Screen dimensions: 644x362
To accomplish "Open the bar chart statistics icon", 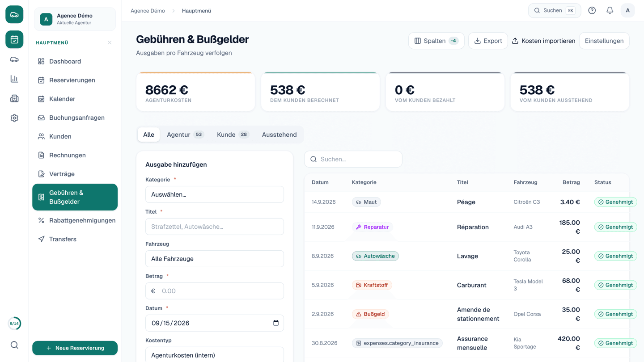I will pos(14,79).
